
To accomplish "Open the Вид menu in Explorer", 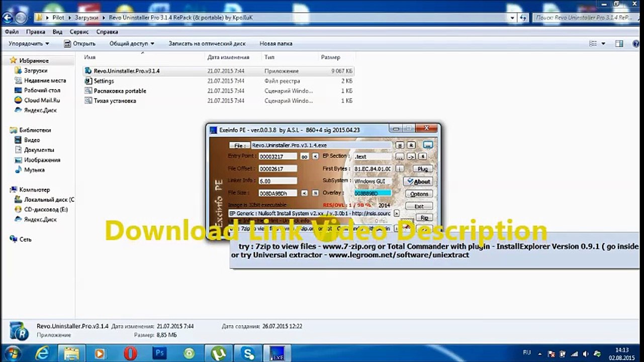I will [x=57, y=32].
